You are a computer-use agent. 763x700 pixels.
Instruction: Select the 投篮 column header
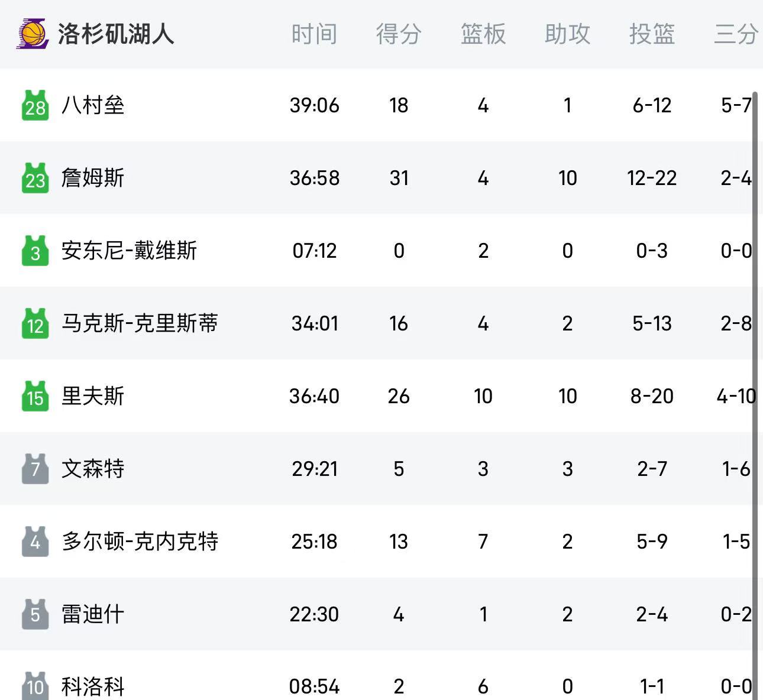(652, 34)
